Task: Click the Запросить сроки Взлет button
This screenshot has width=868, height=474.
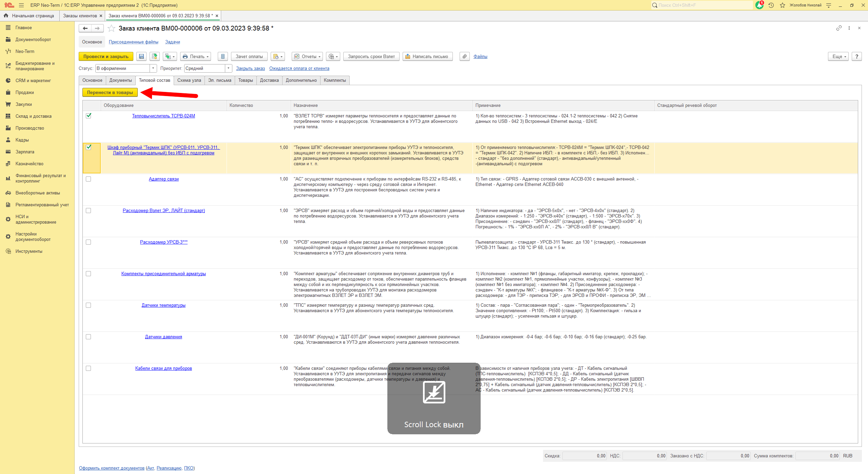Action: 371,56
